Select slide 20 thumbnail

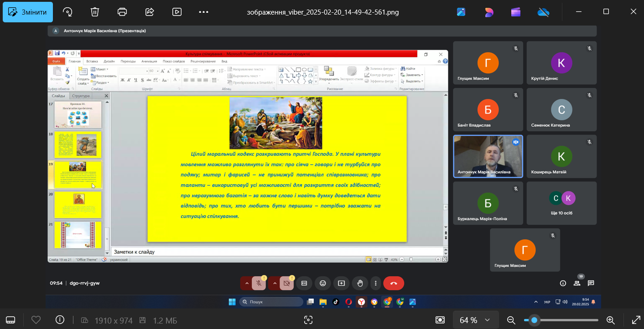78,205
